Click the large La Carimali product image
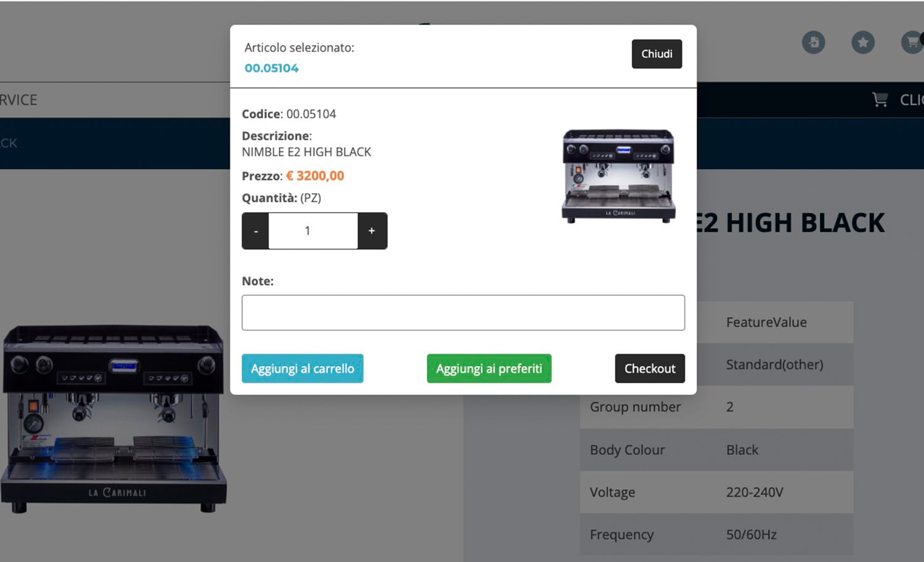Image resolution: width=924 pixels, height=562 pixels. (x=113, y=419)
